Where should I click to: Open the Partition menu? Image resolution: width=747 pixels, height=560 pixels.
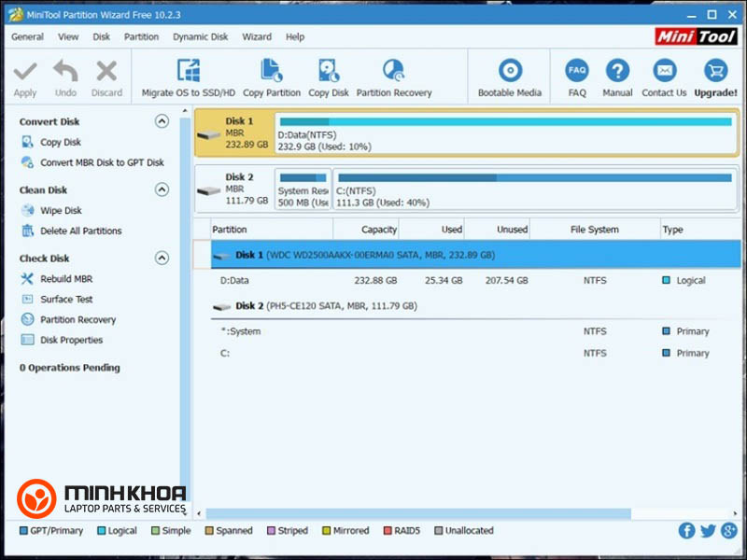click(x=142, y=36)
